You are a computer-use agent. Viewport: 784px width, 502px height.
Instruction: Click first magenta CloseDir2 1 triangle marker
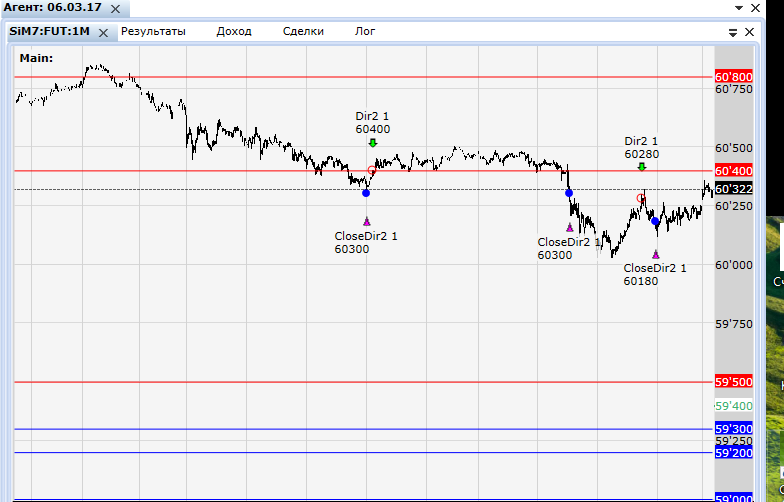click(x=366, y=221)
